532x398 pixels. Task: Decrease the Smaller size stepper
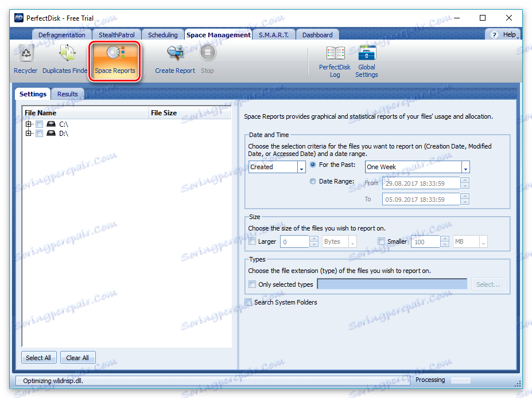point(444,244)
